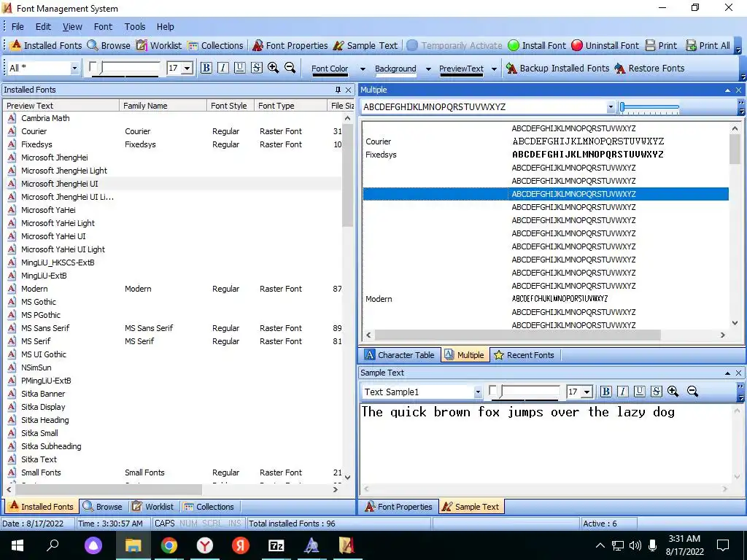Toggle Underline in the main format toolbar
747x560 pixels.
(239, 68)
